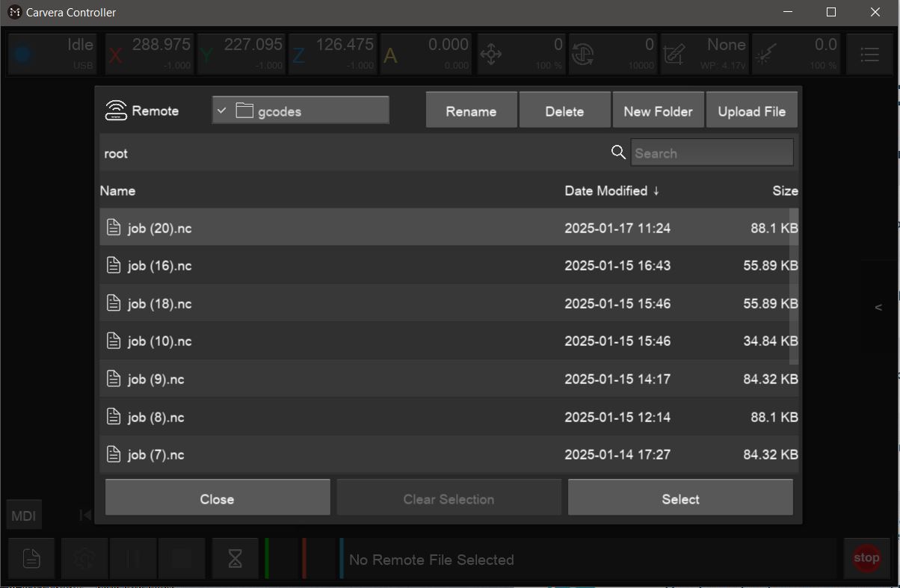The height and width of the screenshot is (588, 900).
Task: Click file icon beside job (18).nc
Action: tap(114, 303)
